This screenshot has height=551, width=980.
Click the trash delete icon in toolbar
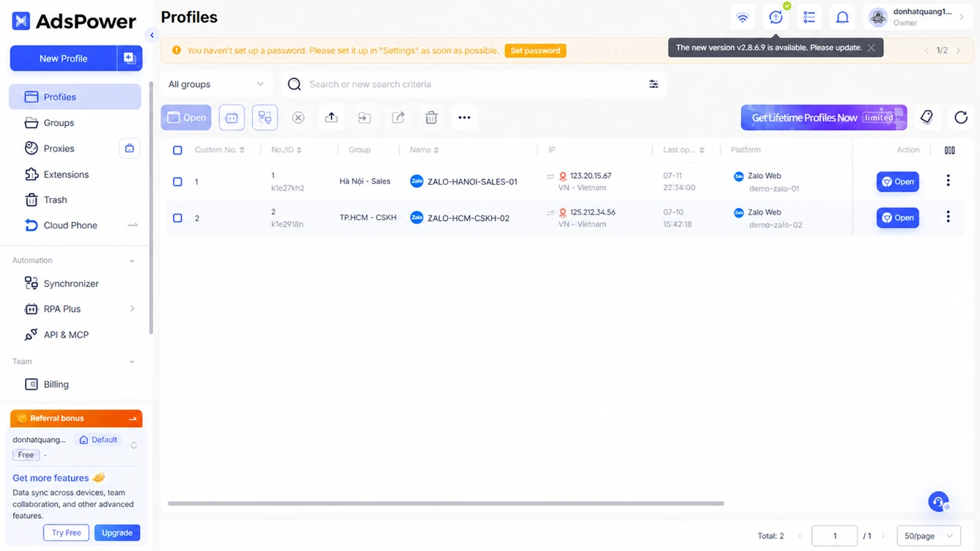[x=431, y=117]
